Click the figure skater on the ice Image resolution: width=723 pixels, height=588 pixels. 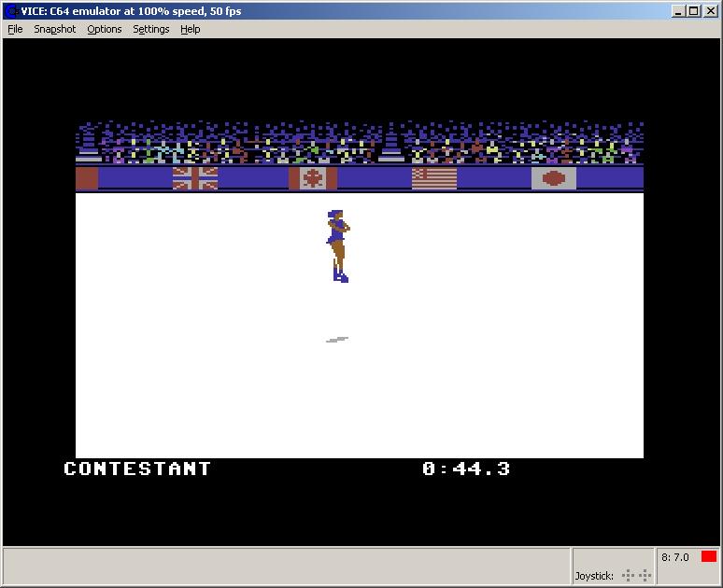pos(339,246)
